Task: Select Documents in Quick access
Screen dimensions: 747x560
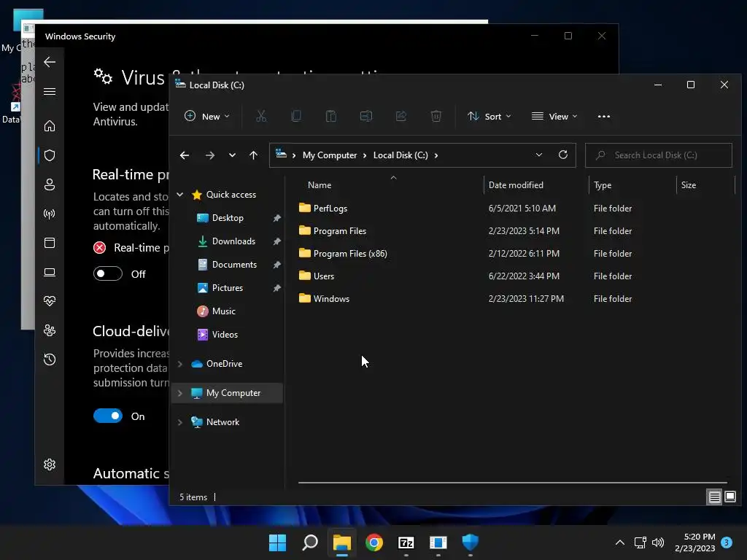Action: [234, 264]
